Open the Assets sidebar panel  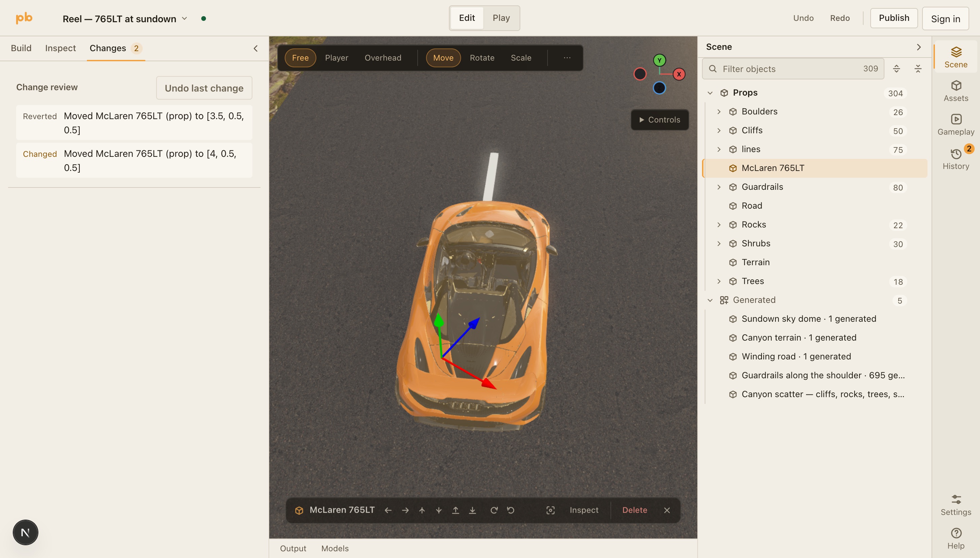pos(955,91)
